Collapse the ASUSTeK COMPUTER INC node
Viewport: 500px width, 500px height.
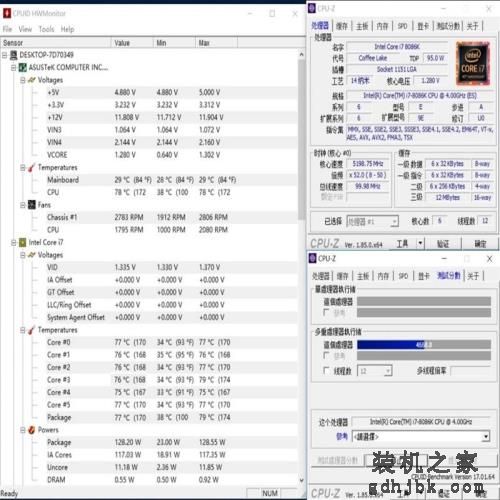(14, 68)
